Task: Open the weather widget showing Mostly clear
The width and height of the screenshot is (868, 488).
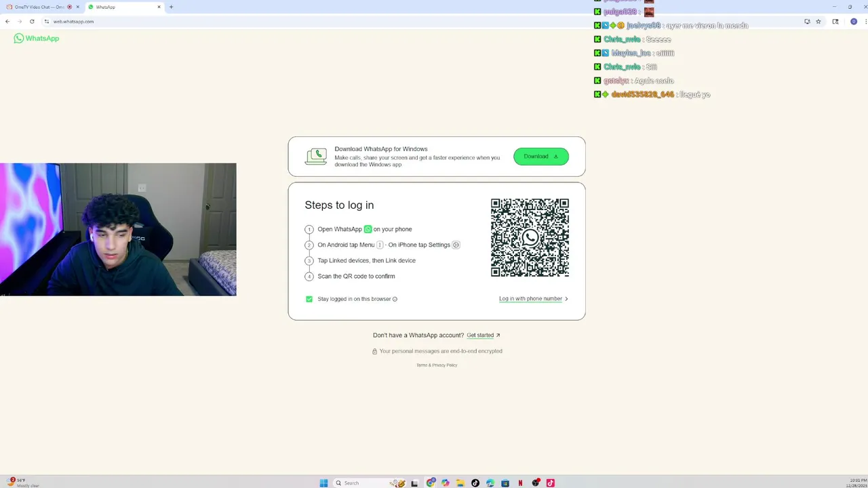Action: (x=24, y=483)
